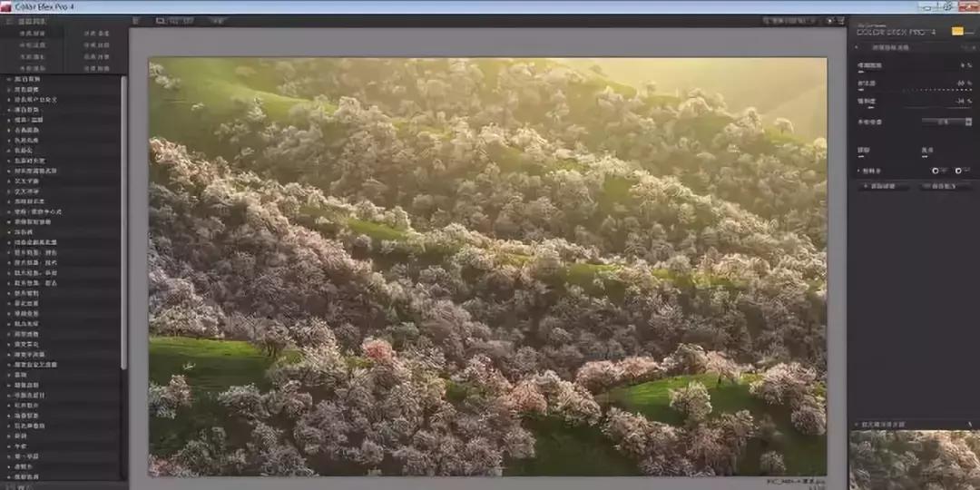Click the main image preview
980x490 pixels.
click(487, 267)
